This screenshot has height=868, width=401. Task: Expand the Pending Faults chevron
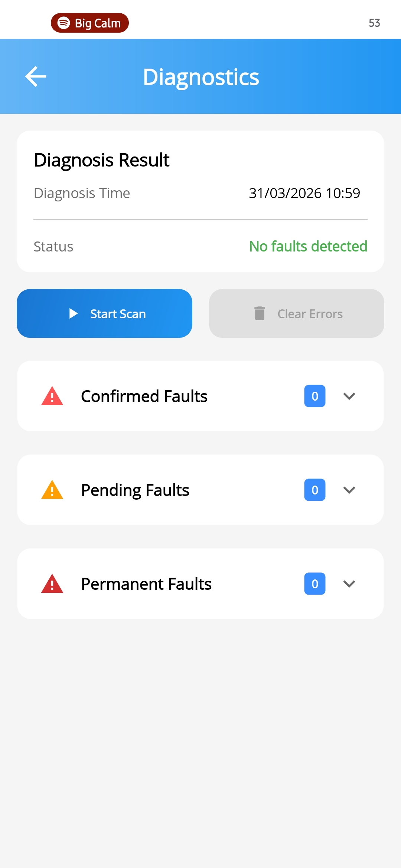coord(349,490)
